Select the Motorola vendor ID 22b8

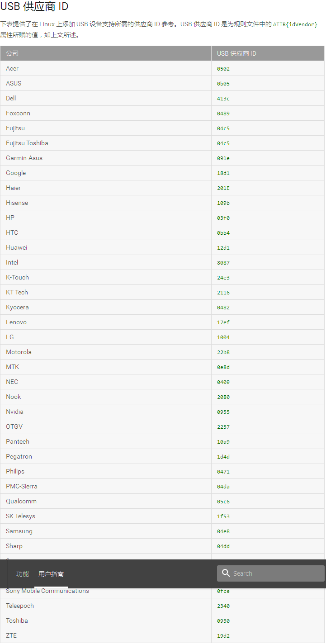(x=223, y=352)
